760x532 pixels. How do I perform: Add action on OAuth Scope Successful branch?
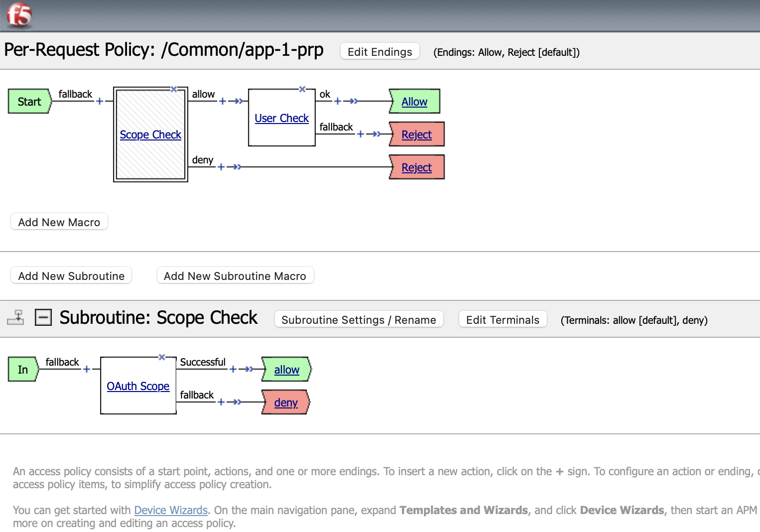[233, 369]
